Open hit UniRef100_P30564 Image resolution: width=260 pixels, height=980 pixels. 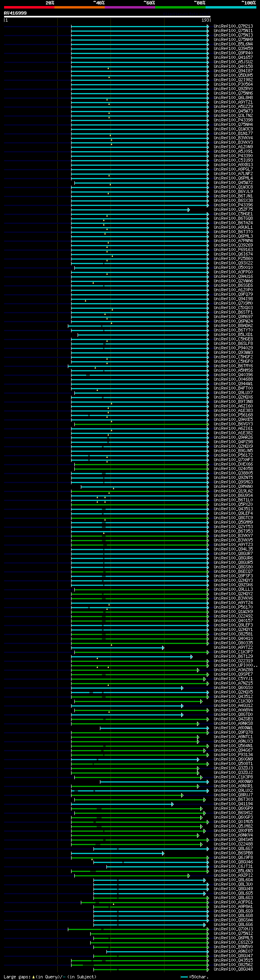(233, 85)
